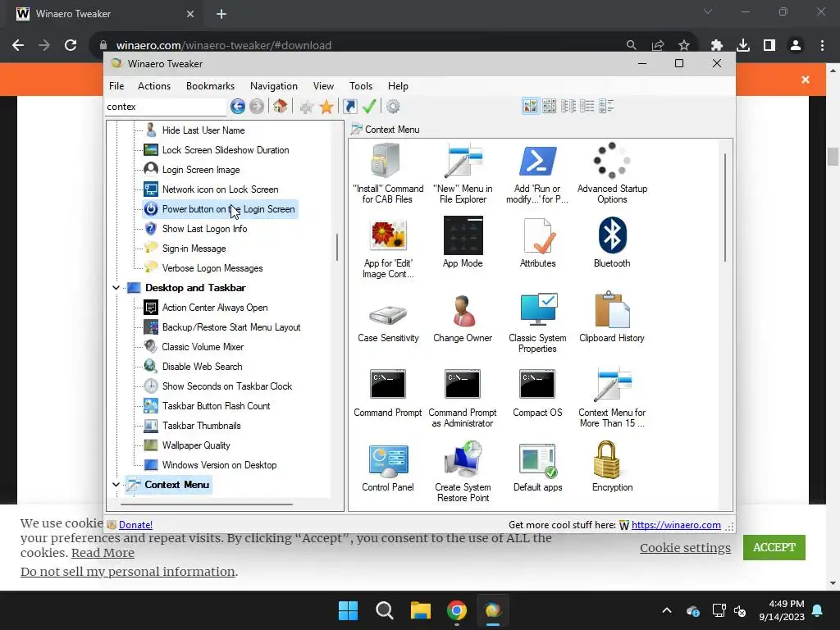
Task: Collapse the Desktop and Taskbar tree node
Action: (x=116, y=288)
